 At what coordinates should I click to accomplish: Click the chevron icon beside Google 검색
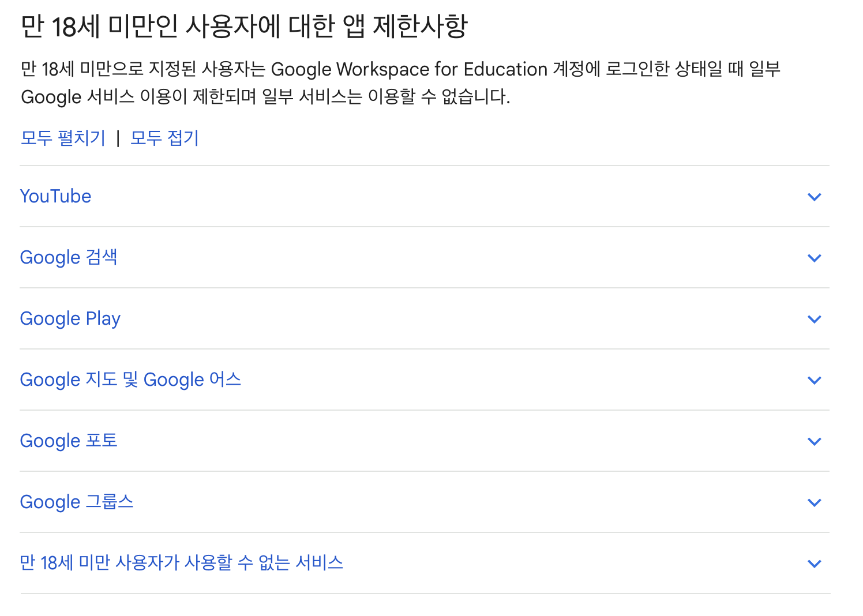[x=814, y=258]
